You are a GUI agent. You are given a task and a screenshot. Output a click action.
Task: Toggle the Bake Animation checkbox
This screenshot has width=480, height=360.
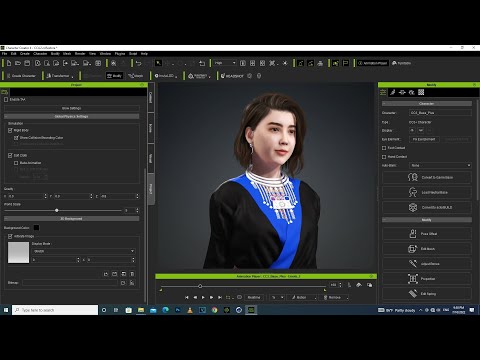[16, 163]
